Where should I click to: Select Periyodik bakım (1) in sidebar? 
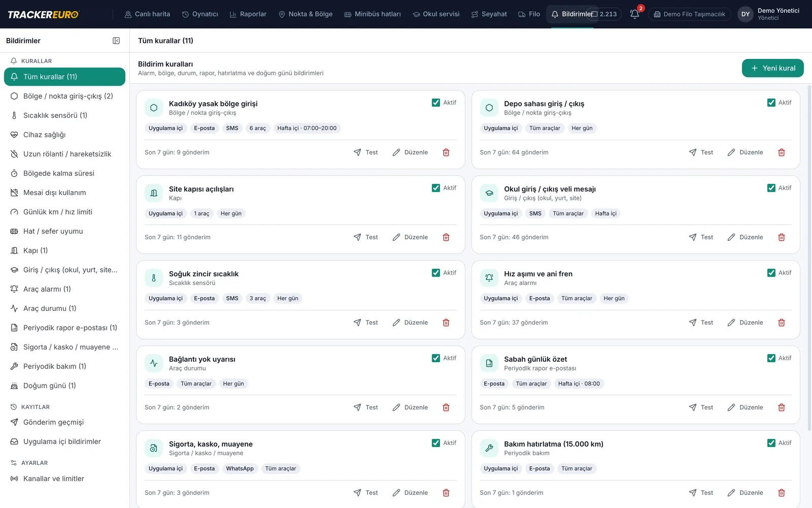pyautogui.click(x=64, y=366)
